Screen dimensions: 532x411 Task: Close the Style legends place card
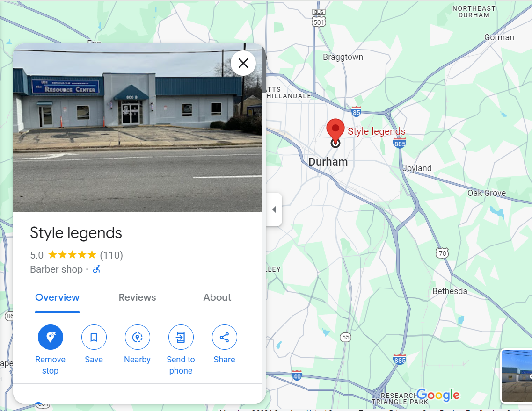click(243, 63)
